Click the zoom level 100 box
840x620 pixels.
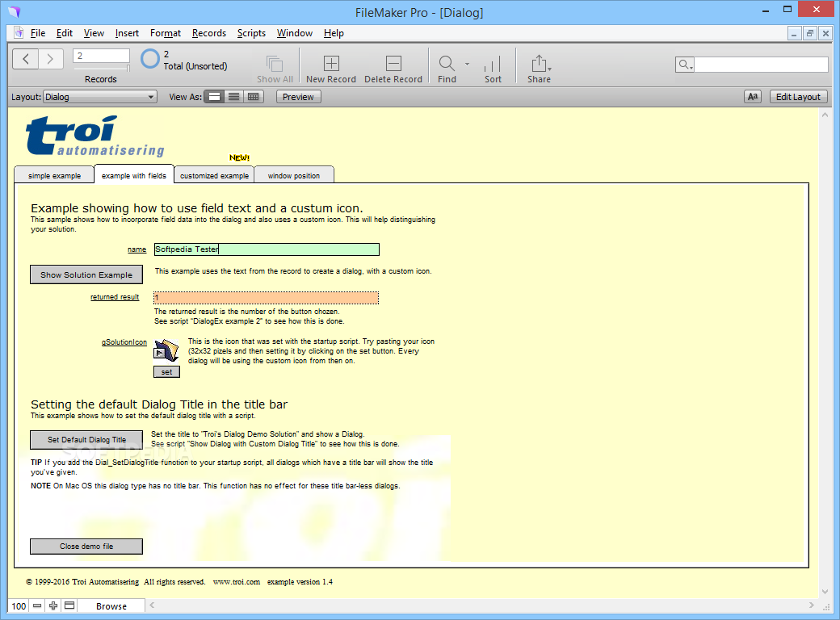click(x=19, y=605)
